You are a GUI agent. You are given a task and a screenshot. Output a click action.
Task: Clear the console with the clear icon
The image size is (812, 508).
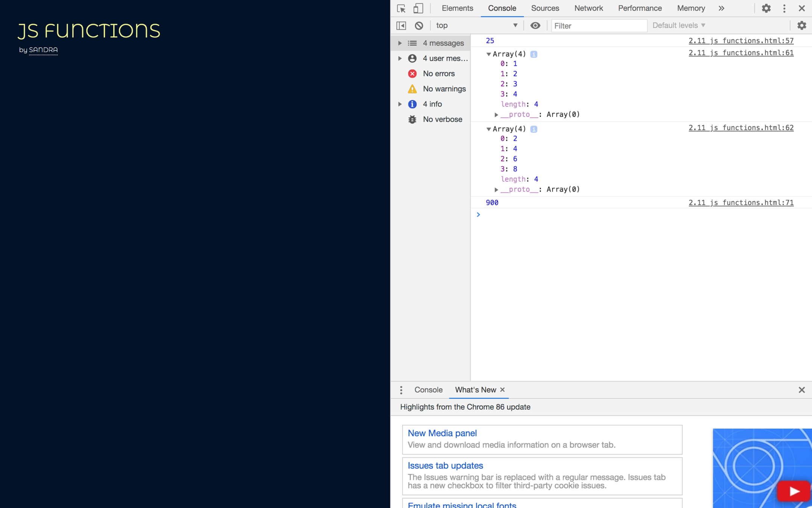(x=419, y=26)
